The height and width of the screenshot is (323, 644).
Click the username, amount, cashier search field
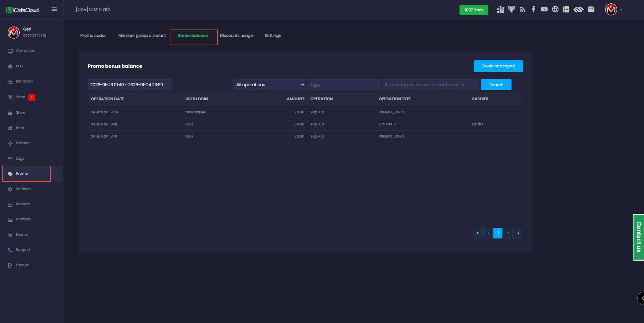430,85
